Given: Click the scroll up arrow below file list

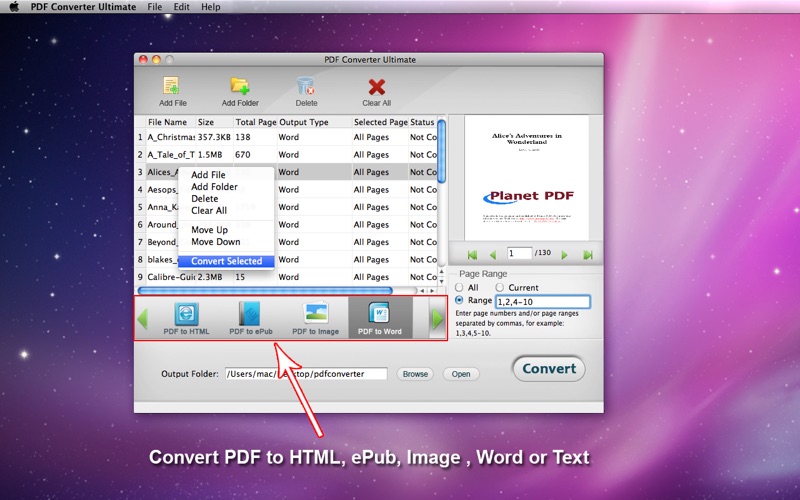Looking at the screenshot, I should pos(442,272).
